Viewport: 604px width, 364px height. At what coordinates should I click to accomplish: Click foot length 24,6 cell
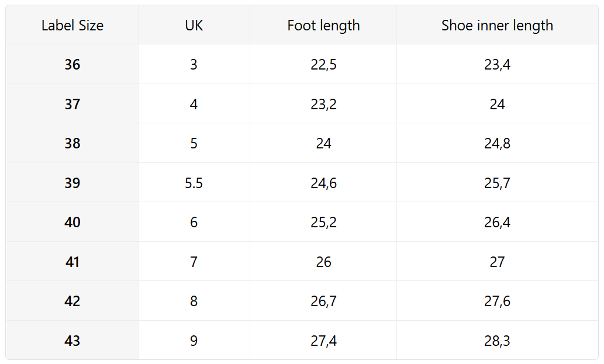323,183
